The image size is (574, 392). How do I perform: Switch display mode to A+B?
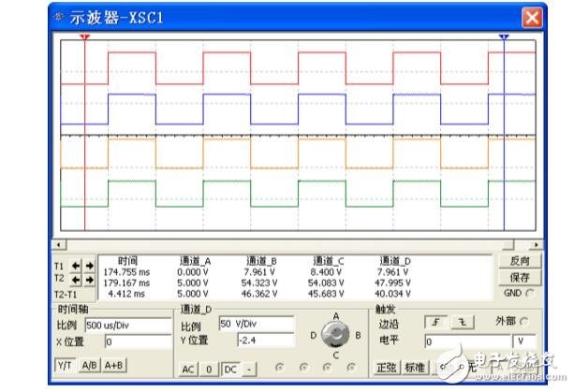click(114, 365)
